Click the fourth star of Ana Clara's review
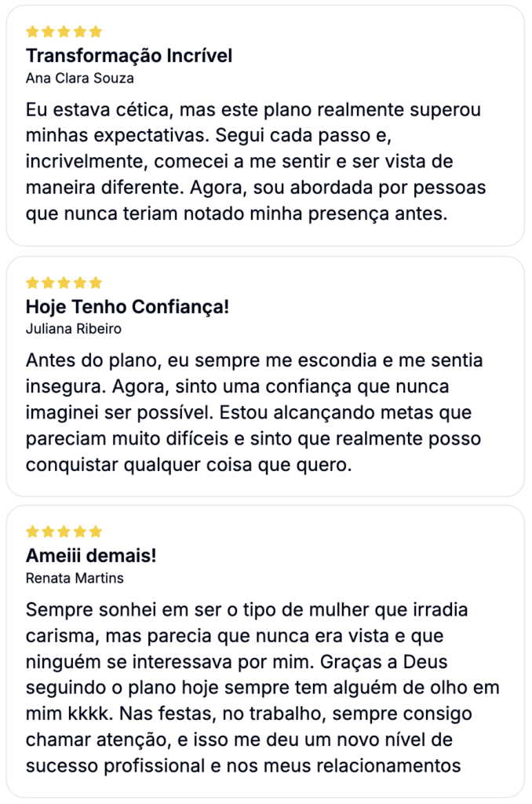 tap(80, 31)
